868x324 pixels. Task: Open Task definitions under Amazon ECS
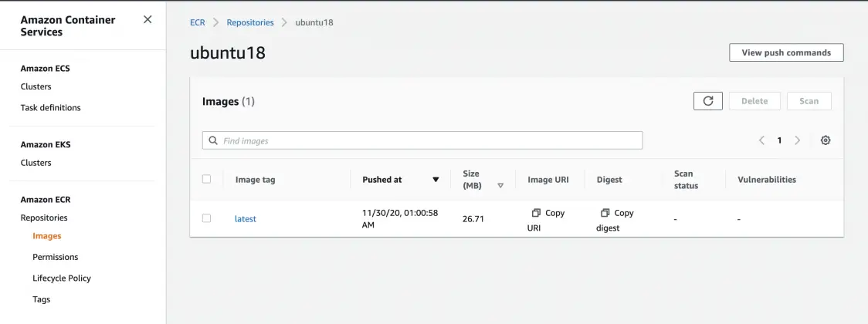tap(50, 108)
